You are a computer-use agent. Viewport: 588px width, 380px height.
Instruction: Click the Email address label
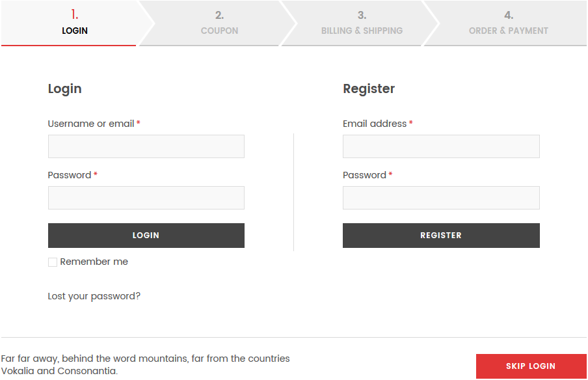(x=373, y=124)
